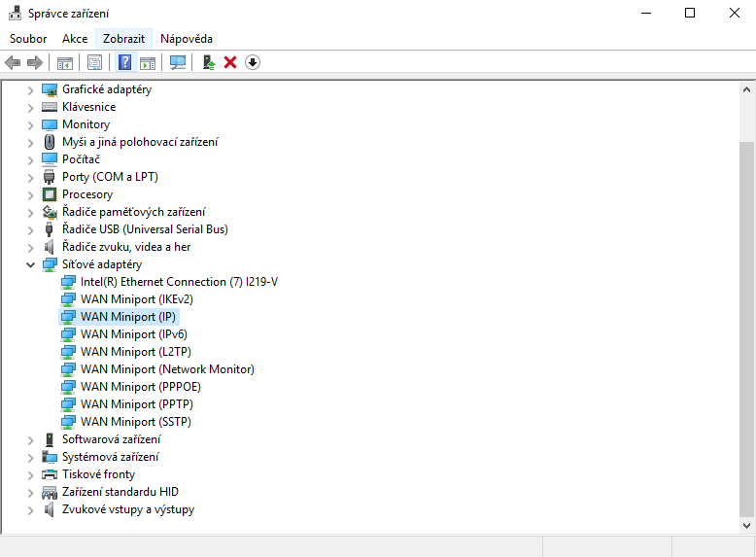Select Intel(R) Ethernet Connection (7) I219-V

179,282
